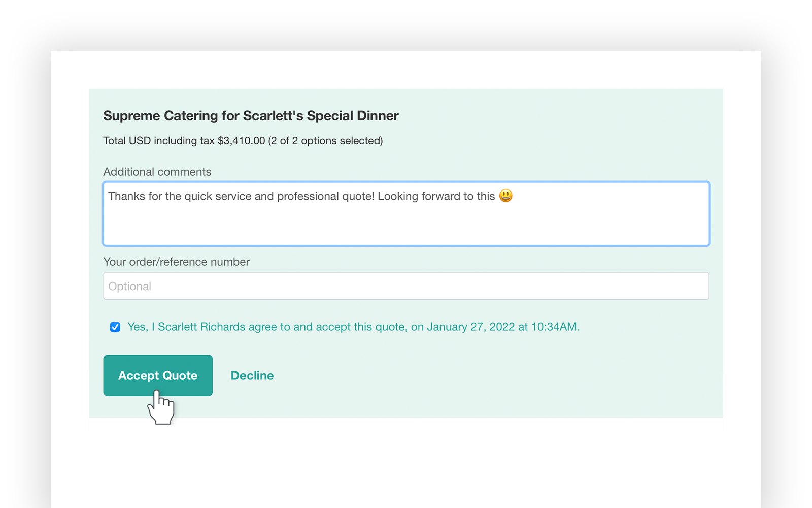Screen dimensions: 812x508
Task: Click the smiley emoji in the comment
Action: (505, 196)
